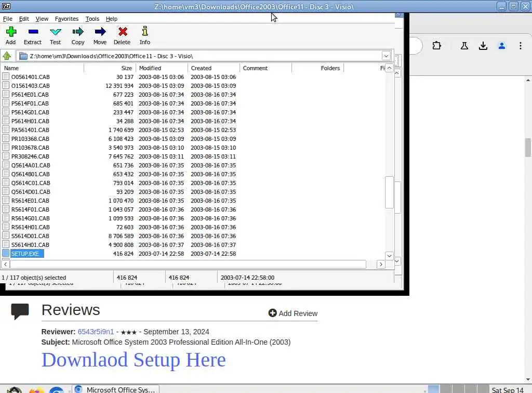Click the horizontal scroll left arrow
This screenshot has width=532, height=393.
tap(5, 264)
